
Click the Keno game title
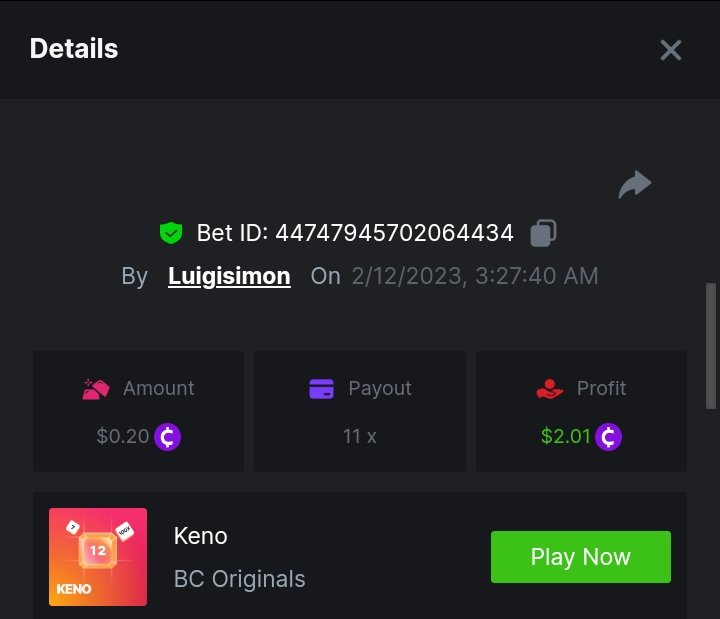[x=201, y=536]
